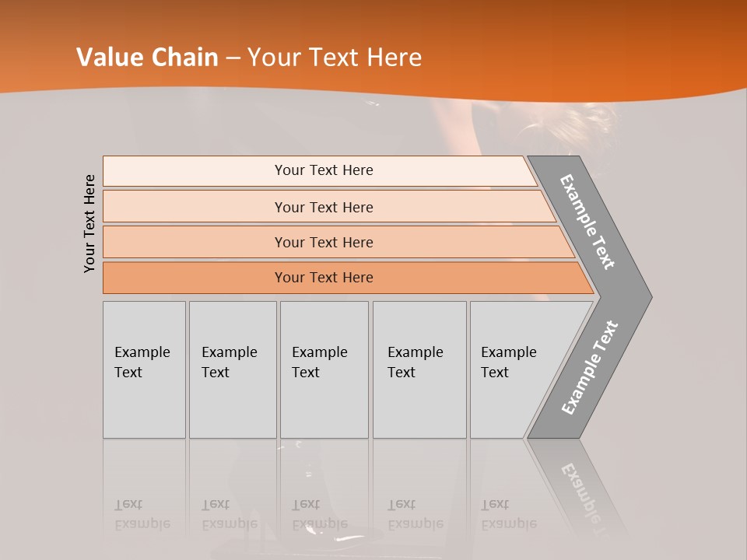Select the vertical 'Your Text Here' side label
The image size is (747, 560).
(90, 223)
